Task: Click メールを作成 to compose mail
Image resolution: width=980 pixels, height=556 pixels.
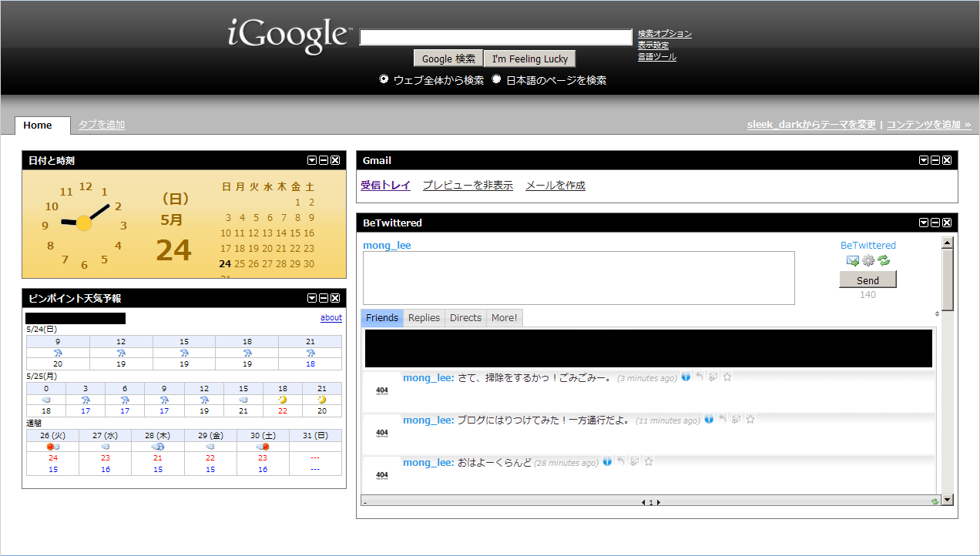Action: pyautogui.click(x=555, y=186)
